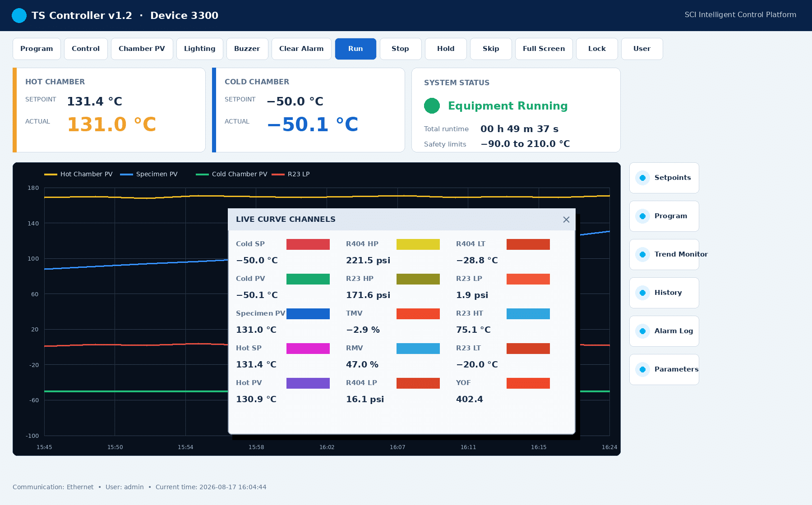Select the Chamber PV button
This screenshot has width=812, height=505.
[x=142, y=49]
